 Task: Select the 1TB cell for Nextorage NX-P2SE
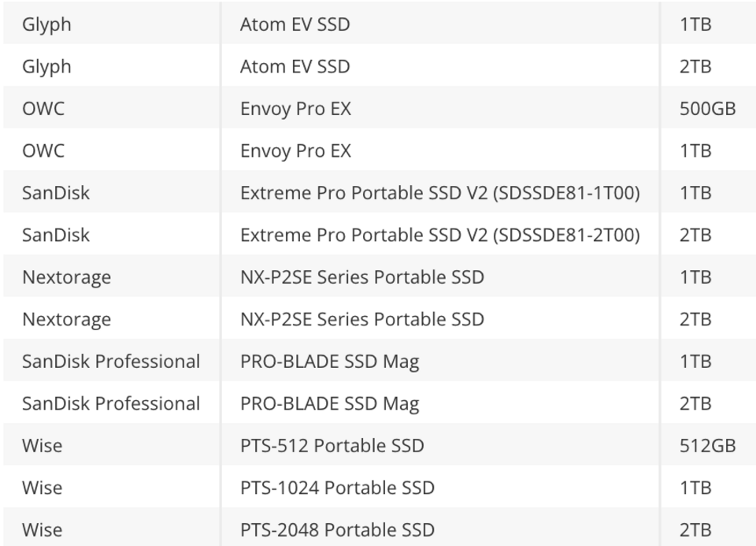(x=695, y=277)
